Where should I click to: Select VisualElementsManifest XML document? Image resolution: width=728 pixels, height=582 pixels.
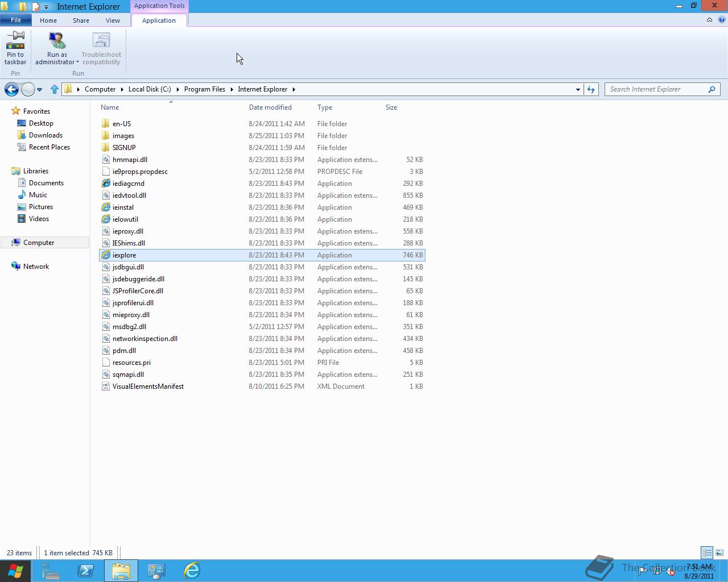pyautogui.click(x=262, y=386)
